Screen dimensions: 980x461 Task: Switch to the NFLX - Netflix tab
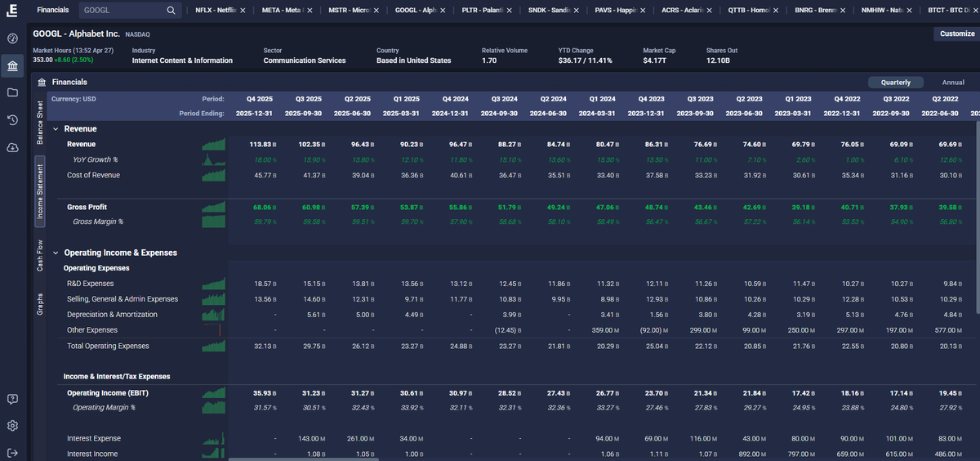pos(215,11)
